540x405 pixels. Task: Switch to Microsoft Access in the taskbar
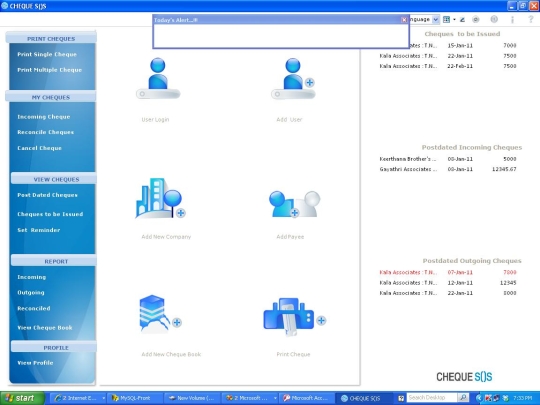(307, 398)
